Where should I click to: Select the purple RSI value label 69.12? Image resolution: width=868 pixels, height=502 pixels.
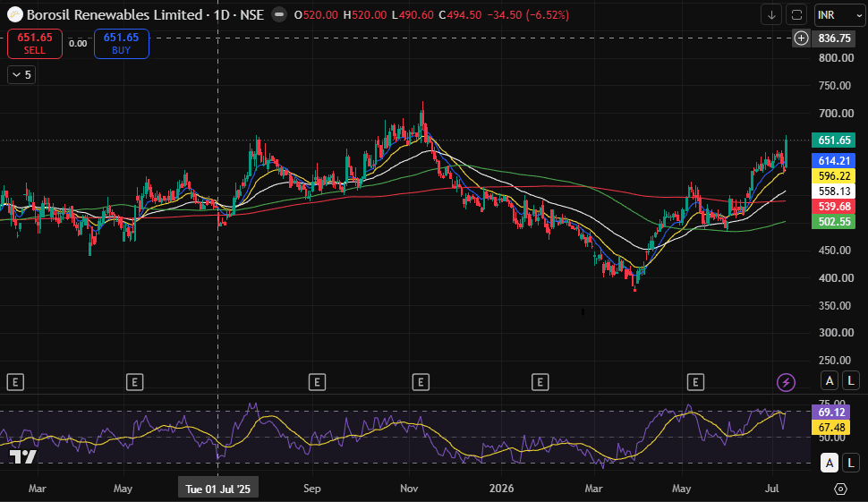point(831,413)
